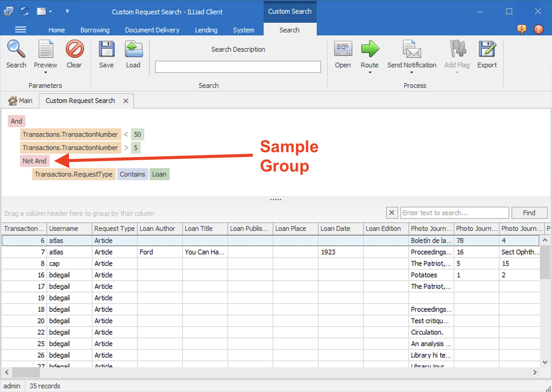Toggle the Not And group operator
The width and height of the screenshot is (552, 392).
point(34,161)
